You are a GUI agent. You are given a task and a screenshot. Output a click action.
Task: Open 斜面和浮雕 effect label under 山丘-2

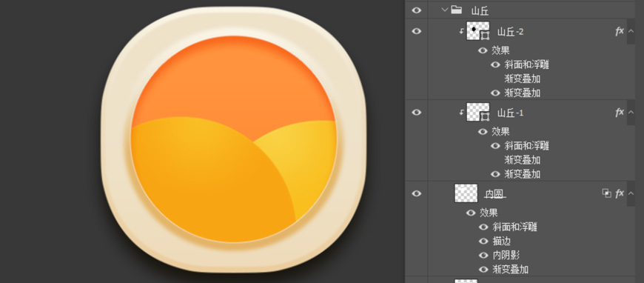pyautogui.click(x=527, y=64)
